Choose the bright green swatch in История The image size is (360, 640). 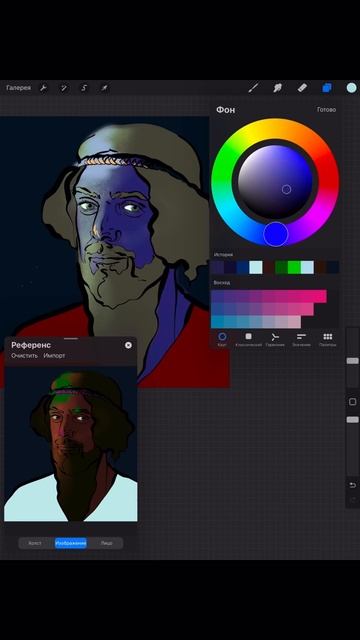coord(294,267)
